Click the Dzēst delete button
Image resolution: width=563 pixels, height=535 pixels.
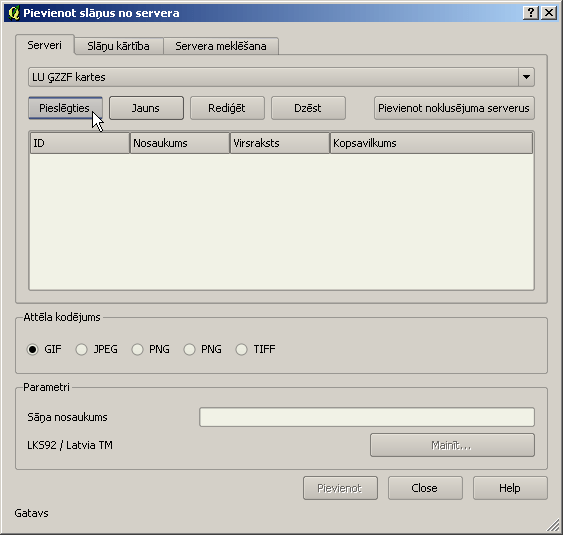(x=308, y=108)
